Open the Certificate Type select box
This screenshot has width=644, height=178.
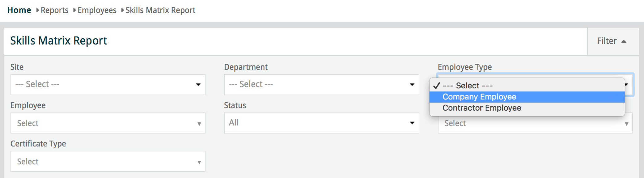[108, 161]
